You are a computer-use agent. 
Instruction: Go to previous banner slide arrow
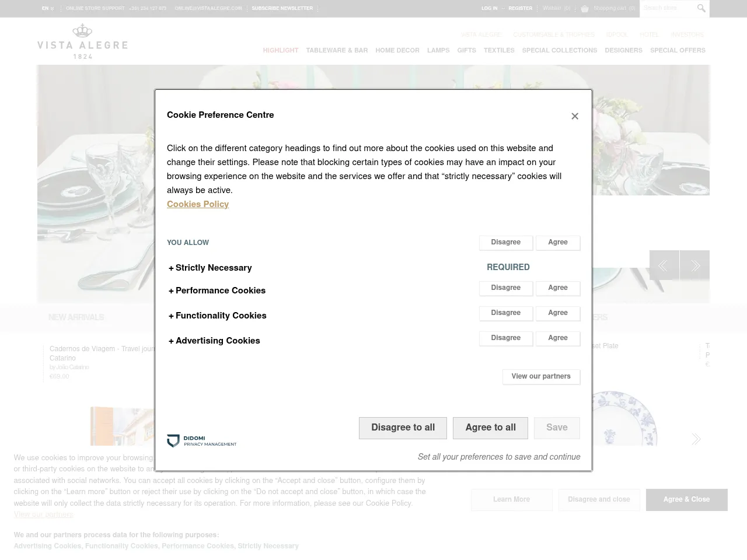(x=664, y=265)
